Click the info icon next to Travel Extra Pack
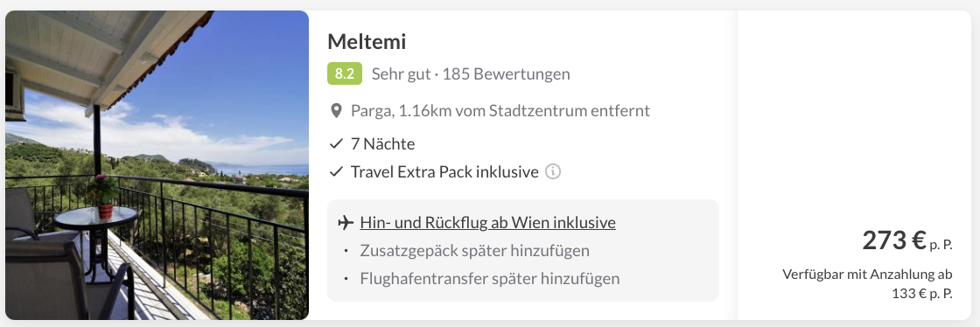 point(552,171)
